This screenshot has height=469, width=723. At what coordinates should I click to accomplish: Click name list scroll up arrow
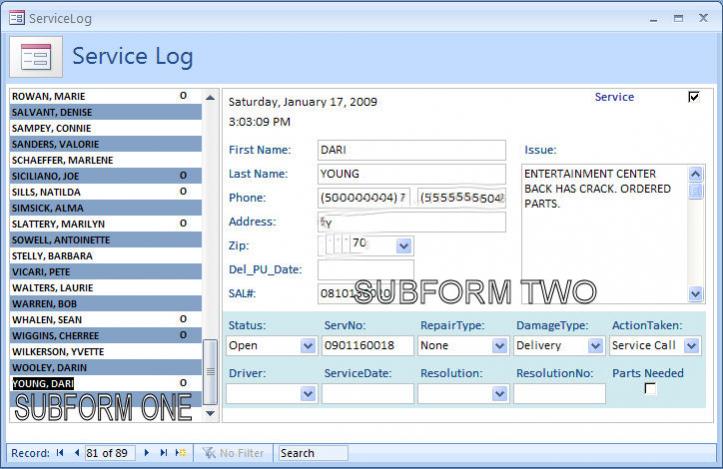tap(210, 97)
